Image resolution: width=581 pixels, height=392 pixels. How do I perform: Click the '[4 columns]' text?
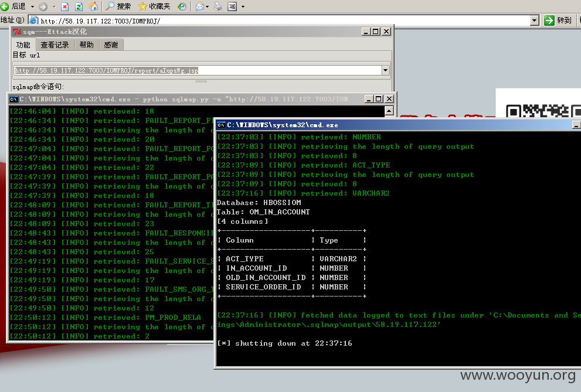243,221
